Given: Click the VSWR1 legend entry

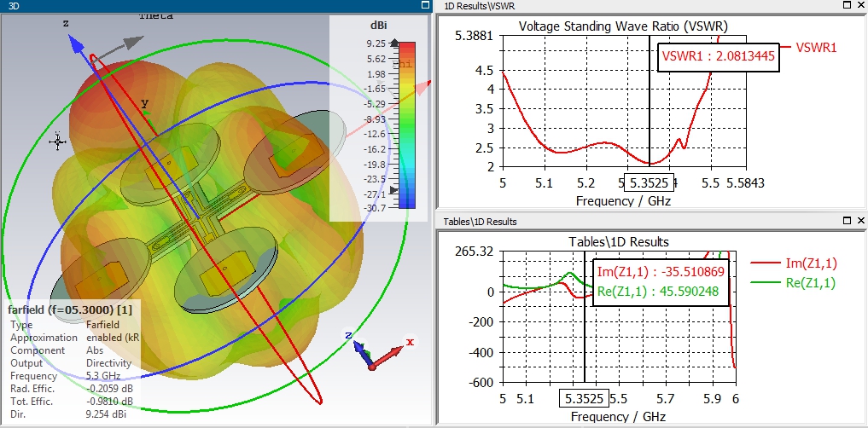Looking at the screenshot, I should click(807, 47).
